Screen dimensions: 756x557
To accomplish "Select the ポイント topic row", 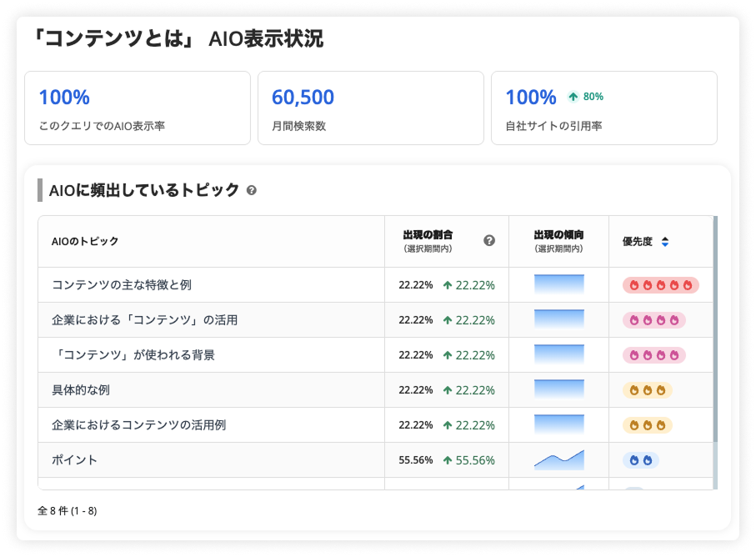I will point(75,460).
